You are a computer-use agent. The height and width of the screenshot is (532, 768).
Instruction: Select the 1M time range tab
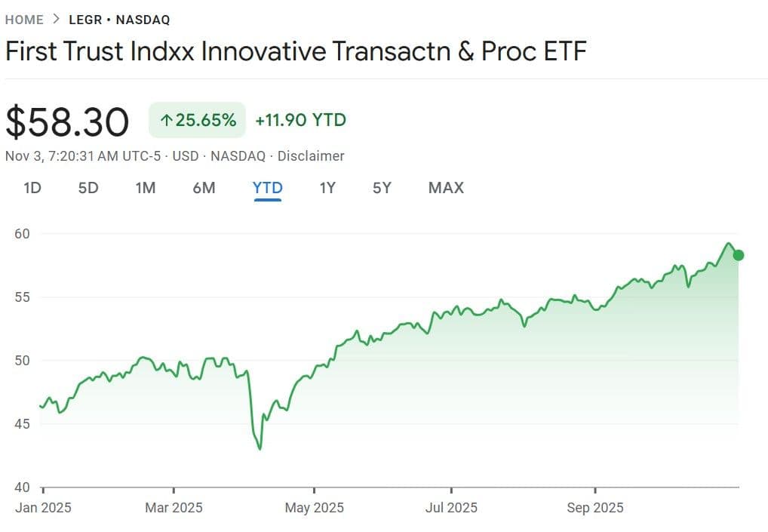[146, 188]
